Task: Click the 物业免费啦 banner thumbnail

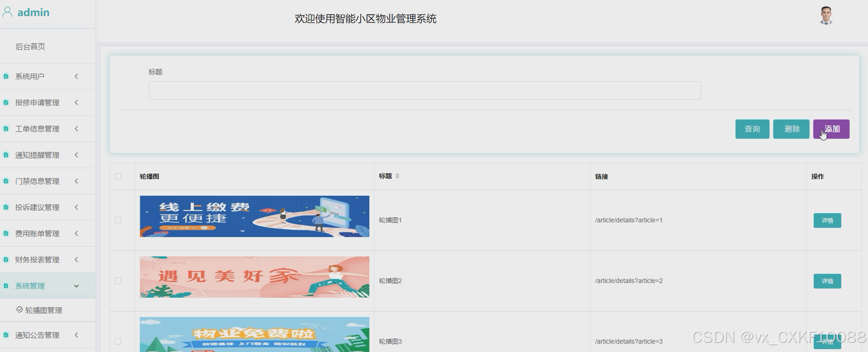Action: click(254, 335)
